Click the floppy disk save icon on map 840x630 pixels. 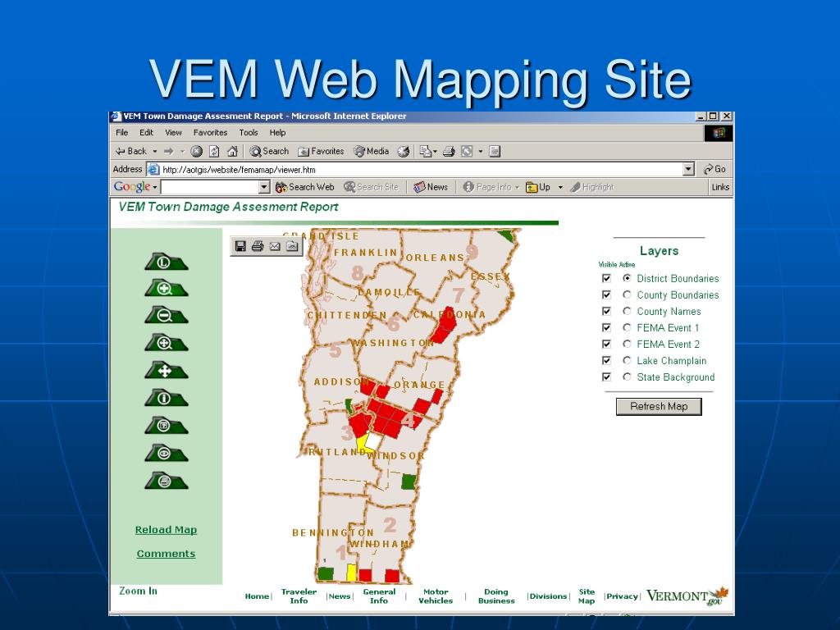point(240,246)
